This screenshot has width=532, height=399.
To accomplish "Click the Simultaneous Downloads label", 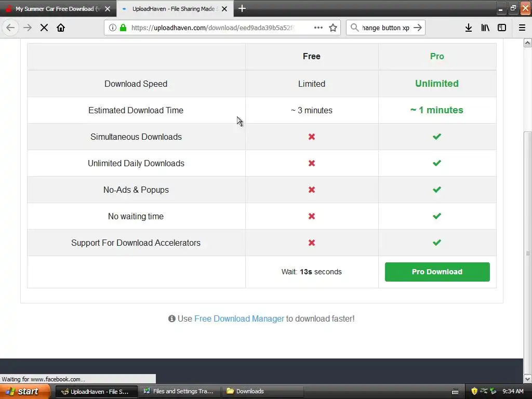I will pyautogui.click(x=136, y=137).
